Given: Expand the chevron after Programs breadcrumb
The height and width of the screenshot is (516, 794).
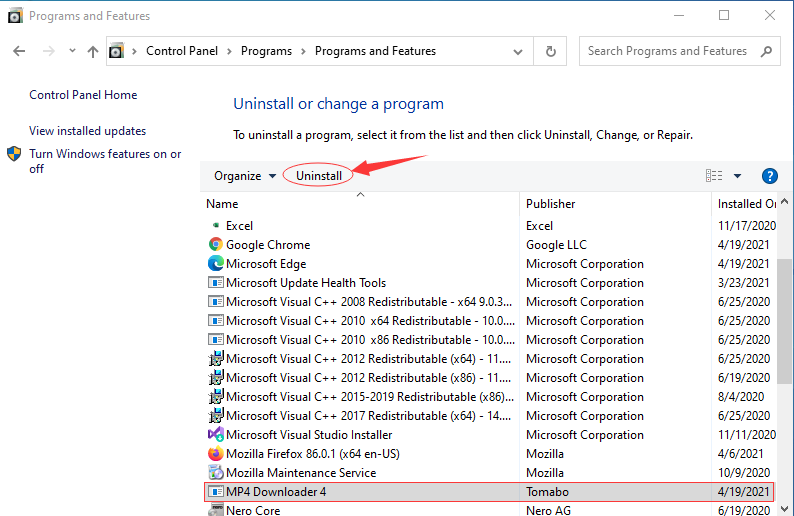Looking at the screenshot, I should pos(303,51).
